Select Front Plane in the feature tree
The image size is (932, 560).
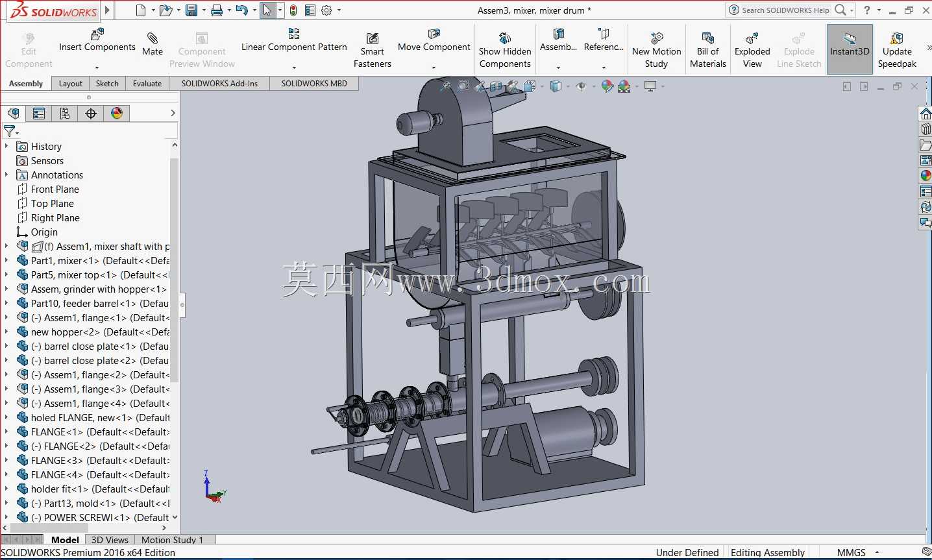tap(55, 189)
